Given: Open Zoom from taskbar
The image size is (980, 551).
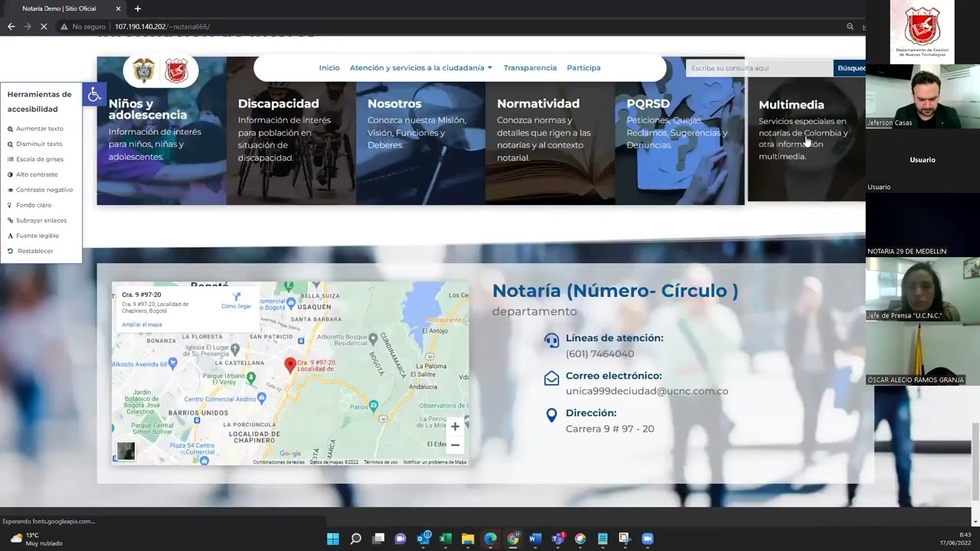Looking at the screenshot, I should point(648,539).
